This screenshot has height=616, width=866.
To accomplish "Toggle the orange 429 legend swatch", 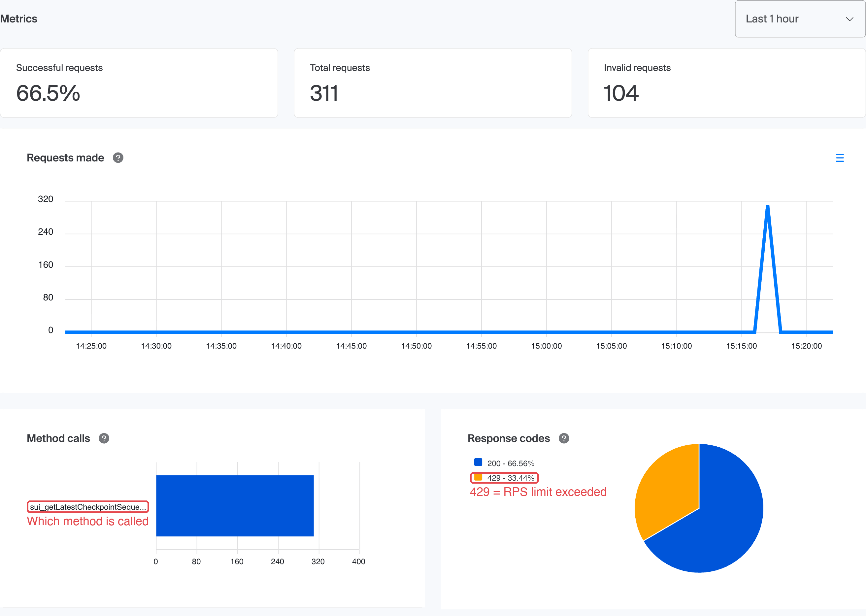I will coord(478,477).
